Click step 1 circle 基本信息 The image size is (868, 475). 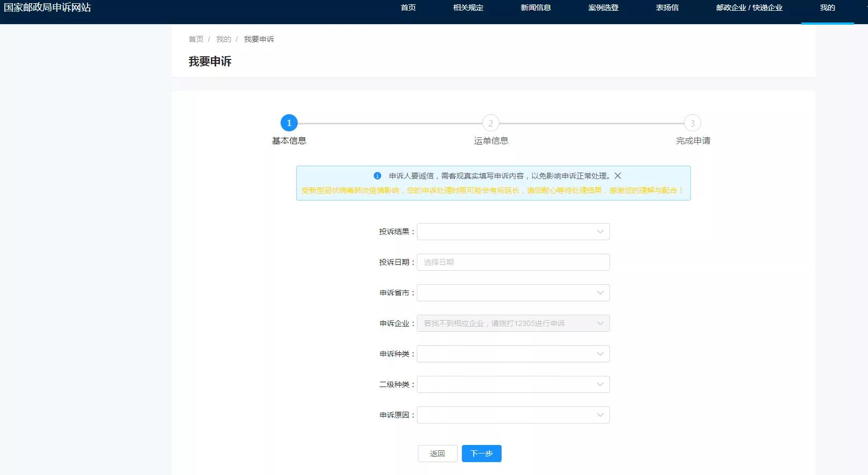(289, 123)
